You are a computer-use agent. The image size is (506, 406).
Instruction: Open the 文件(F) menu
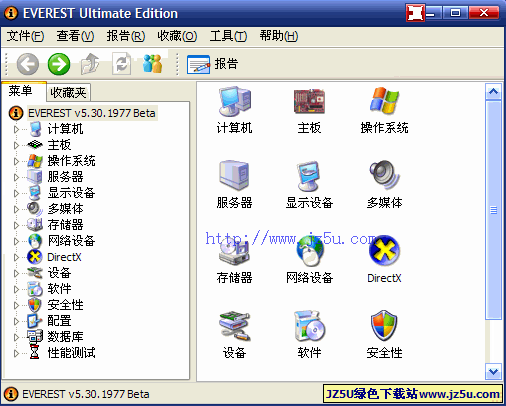pos(25,36)
